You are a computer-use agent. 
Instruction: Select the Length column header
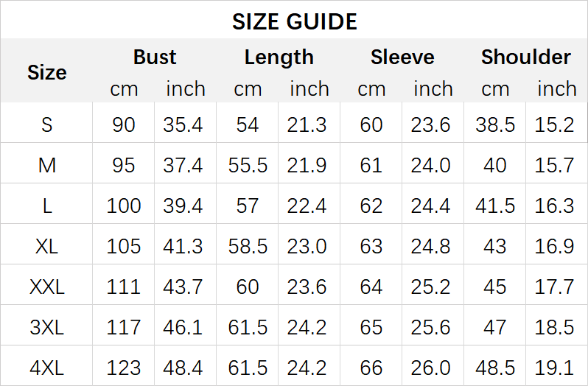click(279, 57)
